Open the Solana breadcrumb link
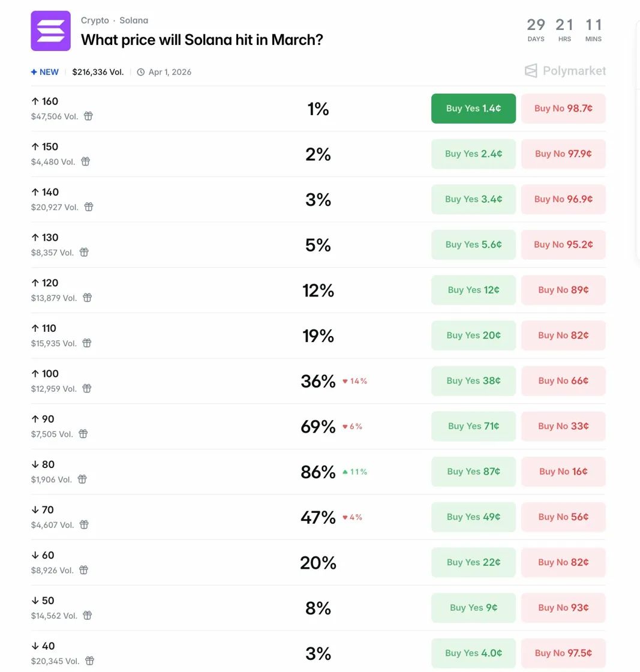This screenshot has width=640, height=672. 133,20
